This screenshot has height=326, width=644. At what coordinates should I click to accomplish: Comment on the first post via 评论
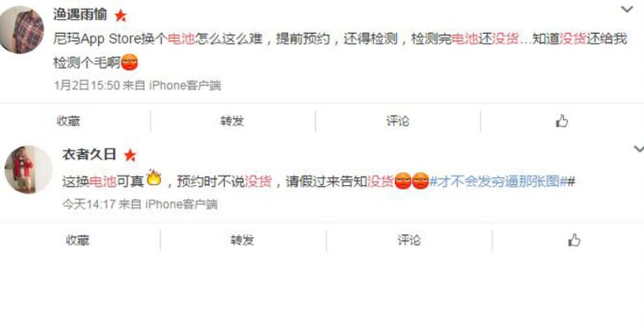point(398,121)
